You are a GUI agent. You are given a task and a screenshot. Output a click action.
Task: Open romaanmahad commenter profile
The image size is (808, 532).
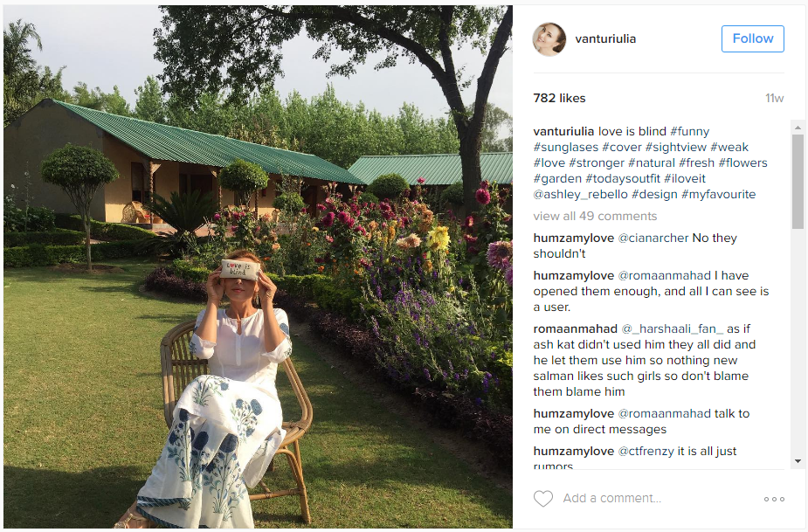pos(575,328)
